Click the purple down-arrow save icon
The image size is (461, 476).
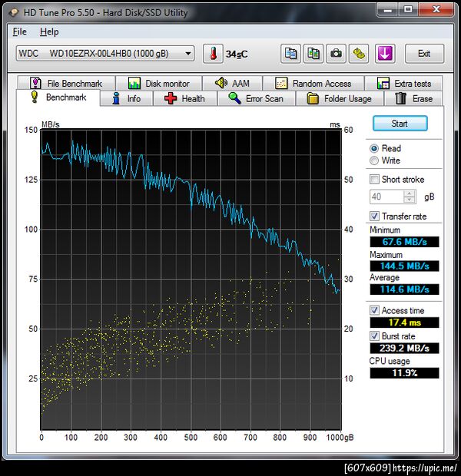[384, 54]
